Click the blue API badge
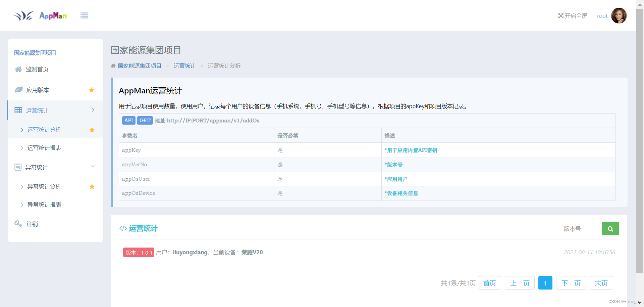Image resolution: width=644 pixels, height=307 pixels. (129, 121)
